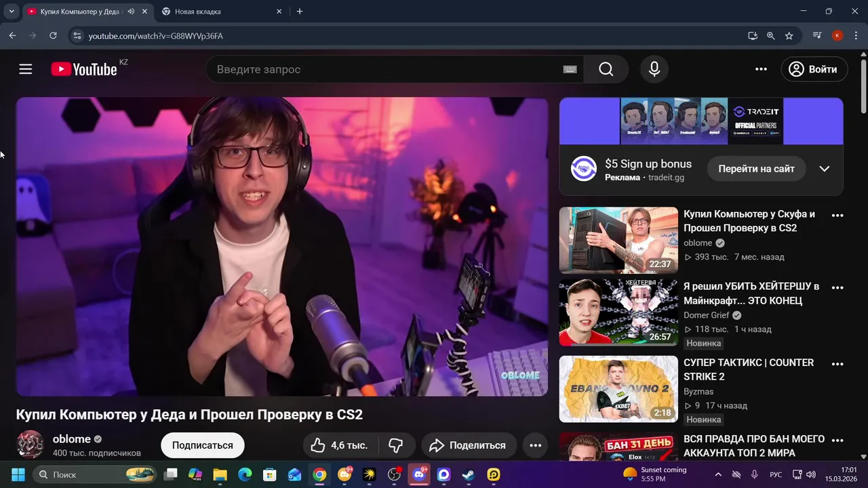Go back in browser history
The image size is (868, 488).
(12, 35)
